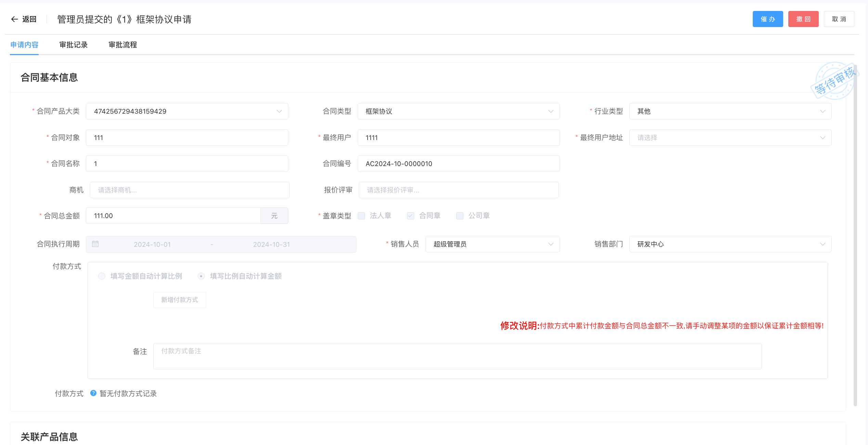Open the 合同类型 dropdown chevron
868x445 pixels.
(x=551, y=111)
